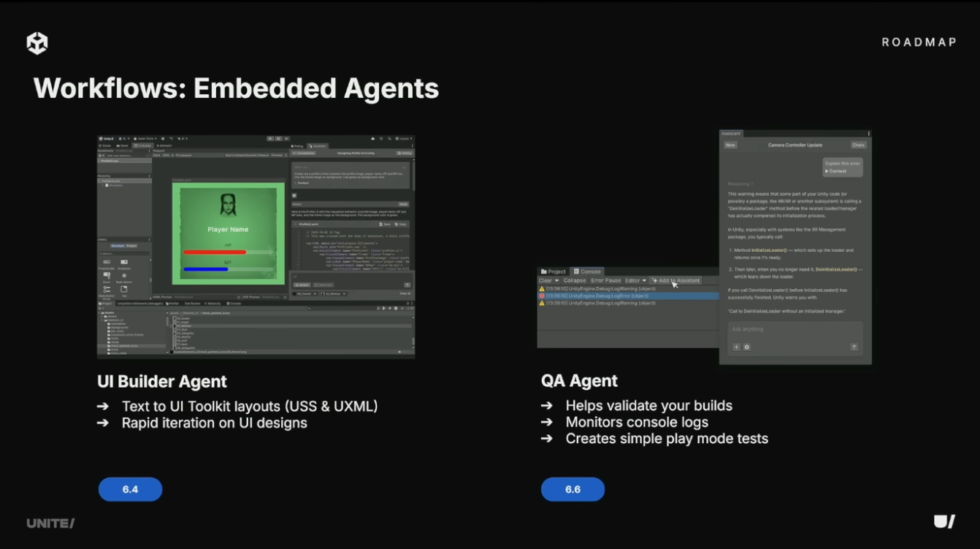Toggle Collapse in the Console toolbar
This screenshot has height=549, width=980.
pos(575,280)
